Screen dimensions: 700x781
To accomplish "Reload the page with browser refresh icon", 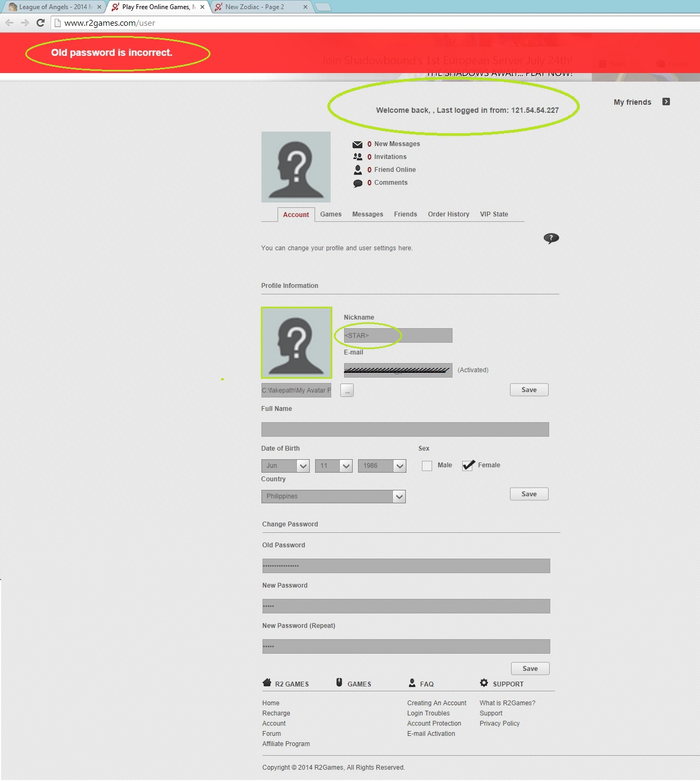I will coord(40,23).
